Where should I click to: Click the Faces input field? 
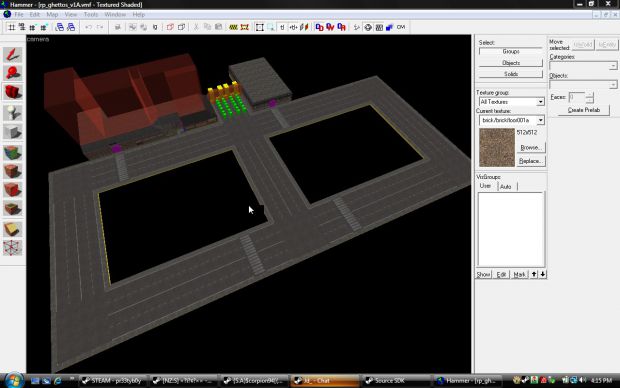[x=577, y=97]
